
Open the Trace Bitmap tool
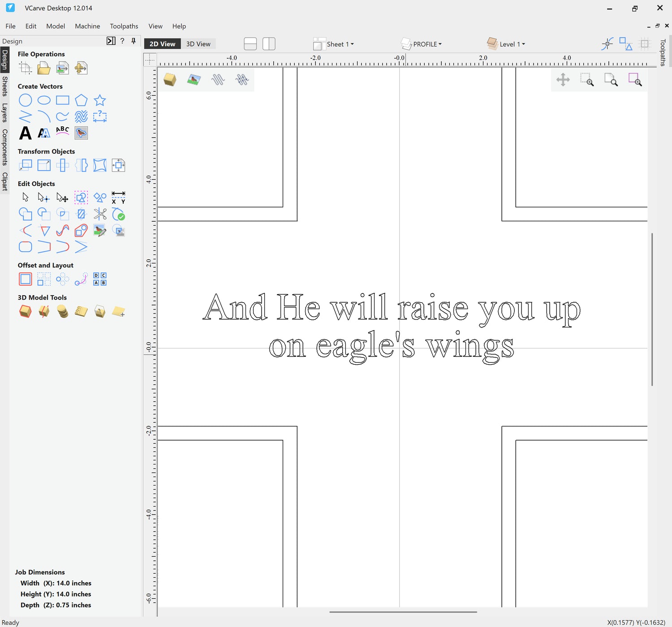(81, 133)
